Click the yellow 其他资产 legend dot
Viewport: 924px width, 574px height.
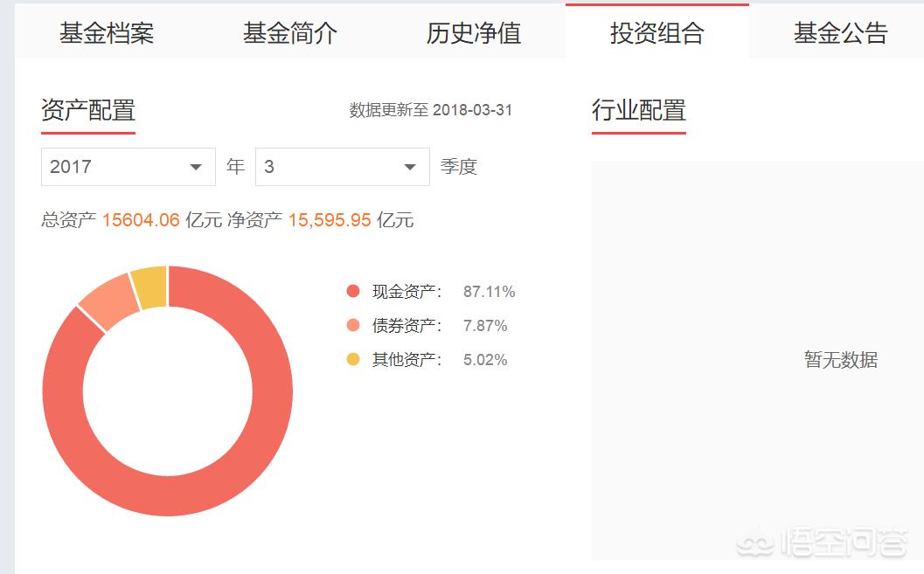coord(353,360)
